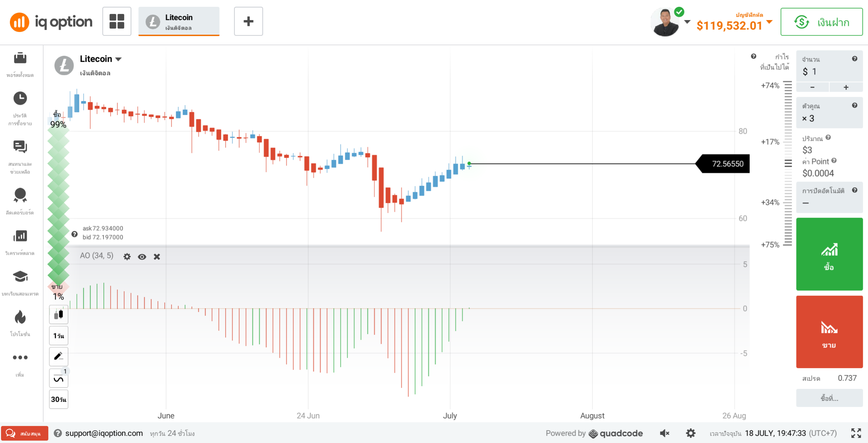
Task: Expand the profile menu arrow
Action: 687,22
